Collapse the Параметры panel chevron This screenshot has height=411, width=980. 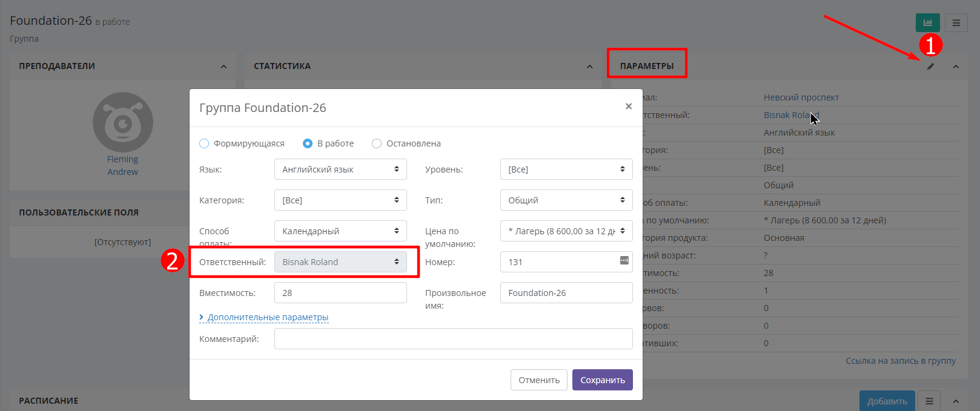[x=956, y=67]
